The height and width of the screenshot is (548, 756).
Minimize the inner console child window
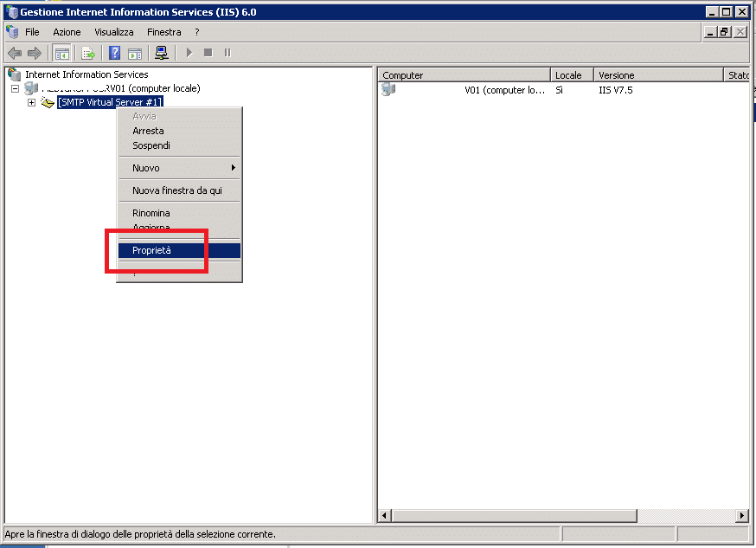[709, 32]
